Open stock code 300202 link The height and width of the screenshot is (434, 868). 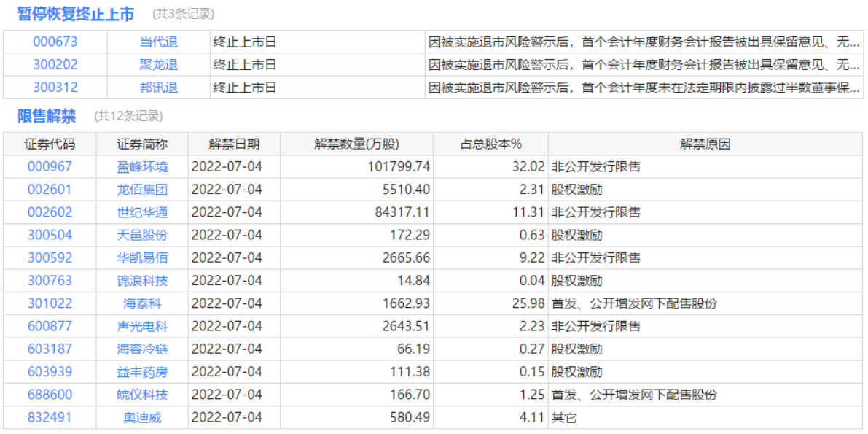click(x=55, y=65)
